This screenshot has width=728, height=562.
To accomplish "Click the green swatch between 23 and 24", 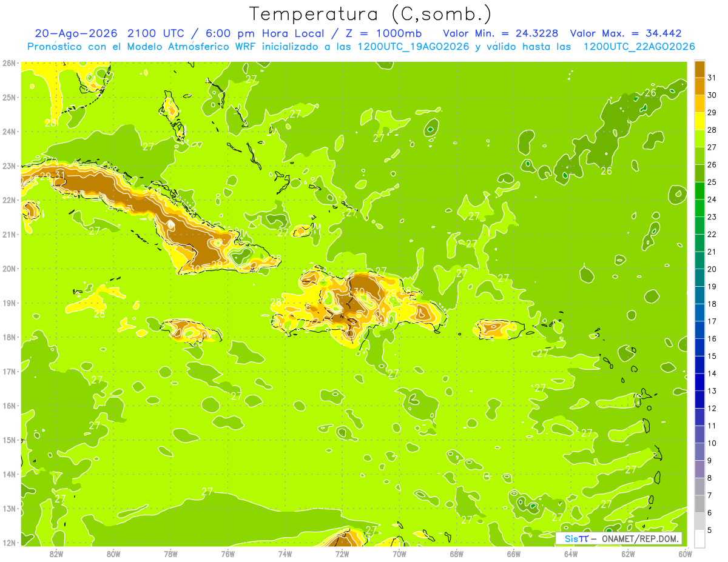I will tap(699, 208).
